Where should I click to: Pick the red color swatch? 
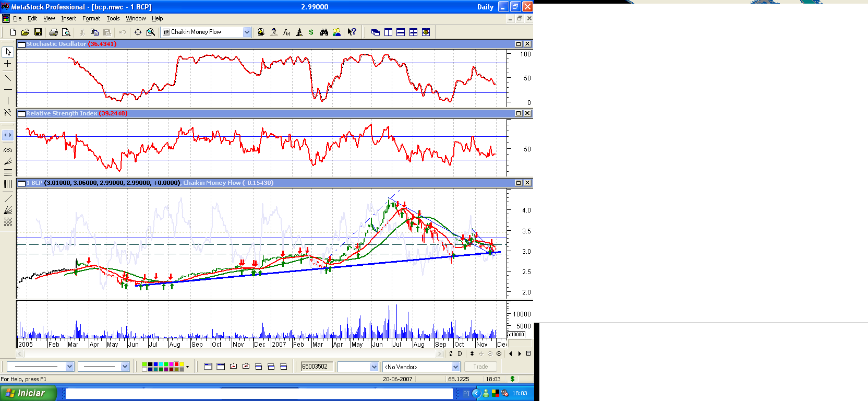(176, 364)
